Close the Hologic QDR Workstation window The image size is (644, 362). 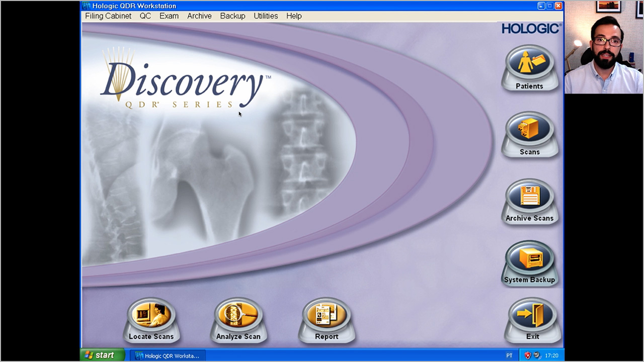(558, 6)
